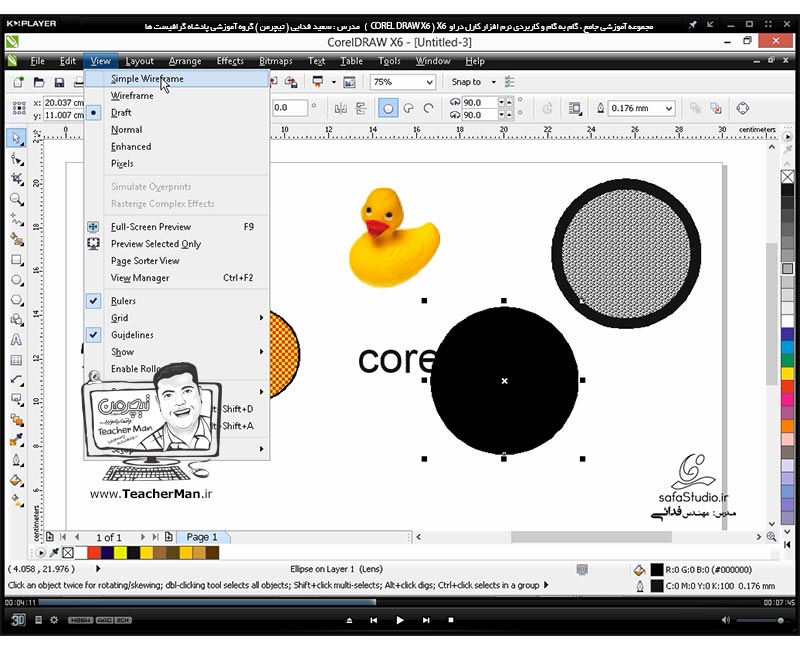Image resolution: width=800 pixels, height=650 pixels.
Task: Expand the palette flyout arrow below the palette
Action: click(787, 544)
